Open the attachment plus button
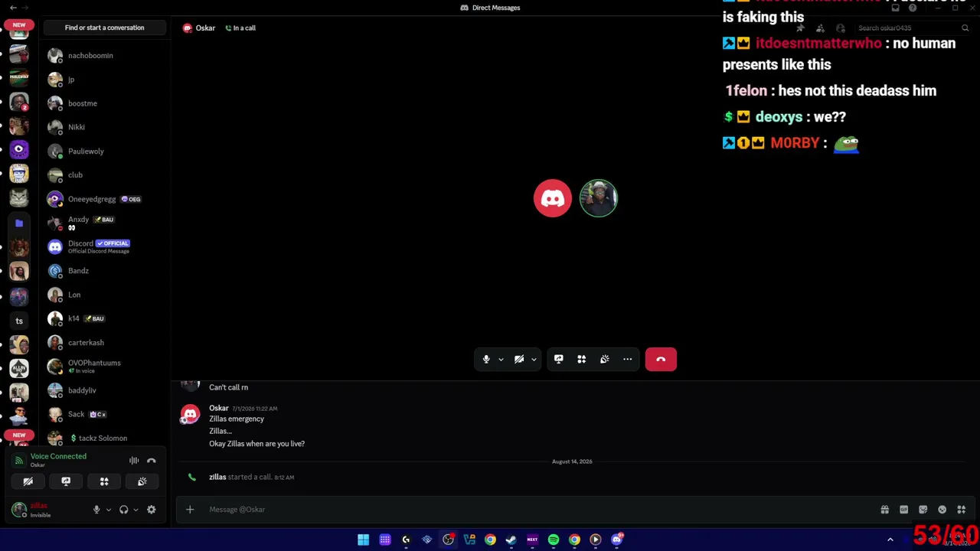The image size is (980, 551). (x=190, y=510)
